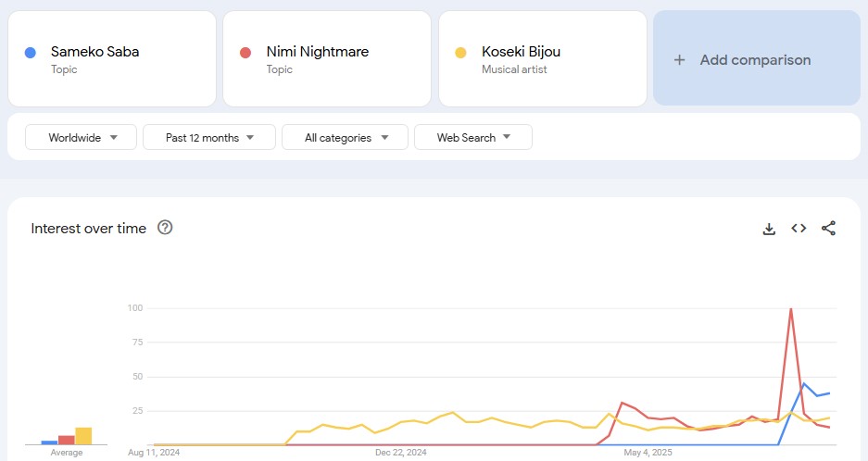Click the red average bar
Image resolution: width=868 pixels, height=461 pixels.
67,440
